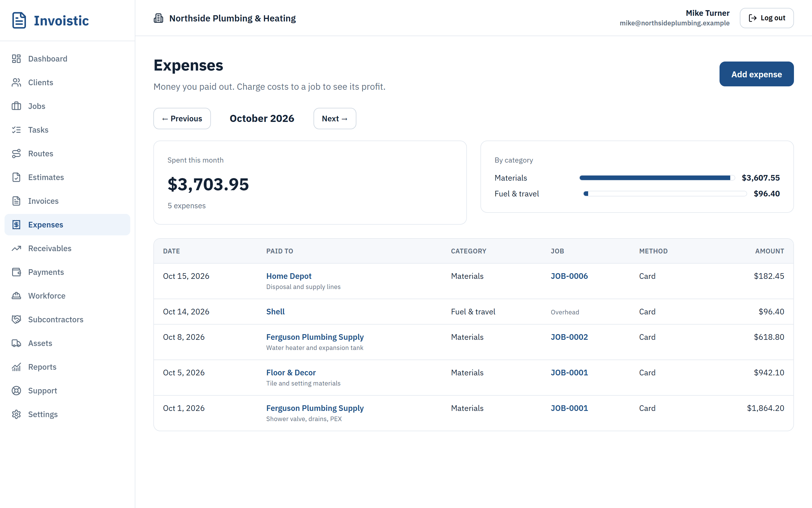
Task: Advance to the Next month
Action: click(335, 119)
